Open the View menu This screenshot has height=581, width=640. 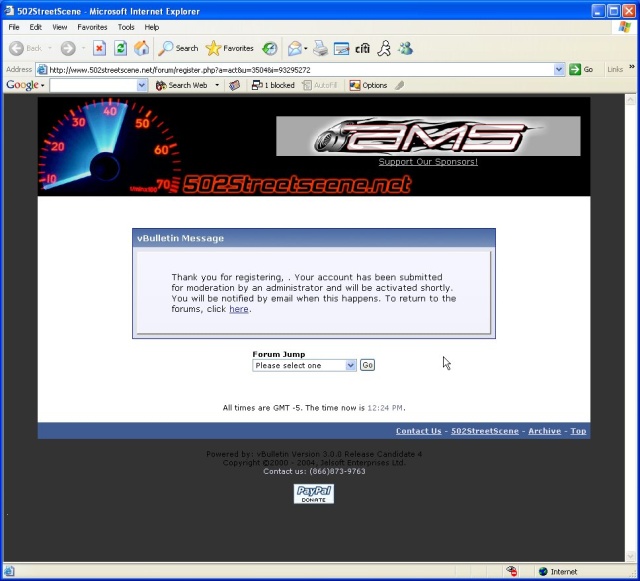point(60,27)
